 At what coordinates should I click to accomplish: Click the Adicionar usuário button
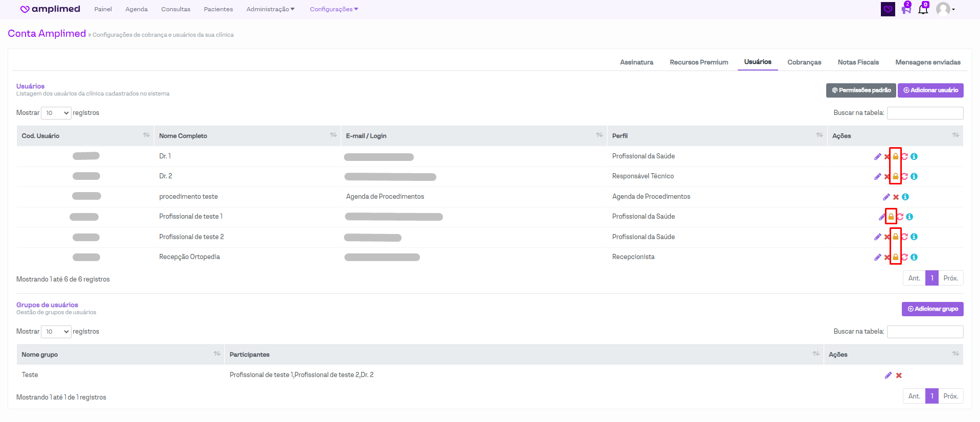(930, 90)
